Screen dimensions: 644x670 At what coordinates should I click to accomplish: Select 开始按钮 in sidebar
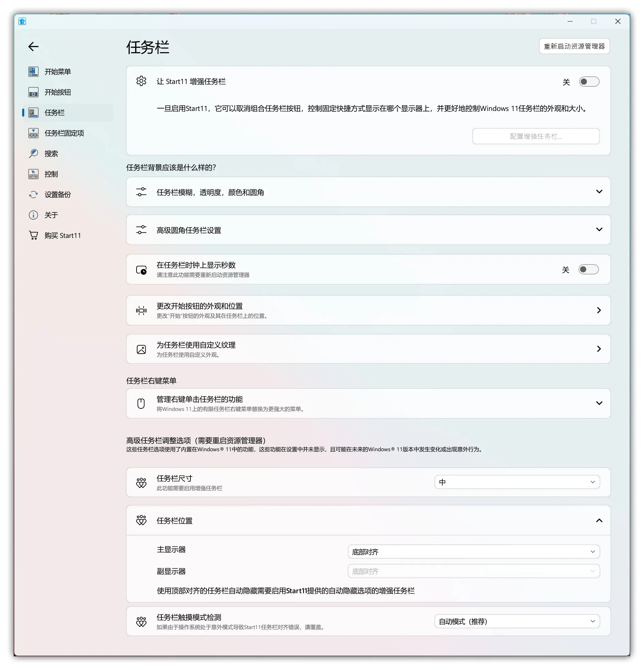(x=67, y=92)
